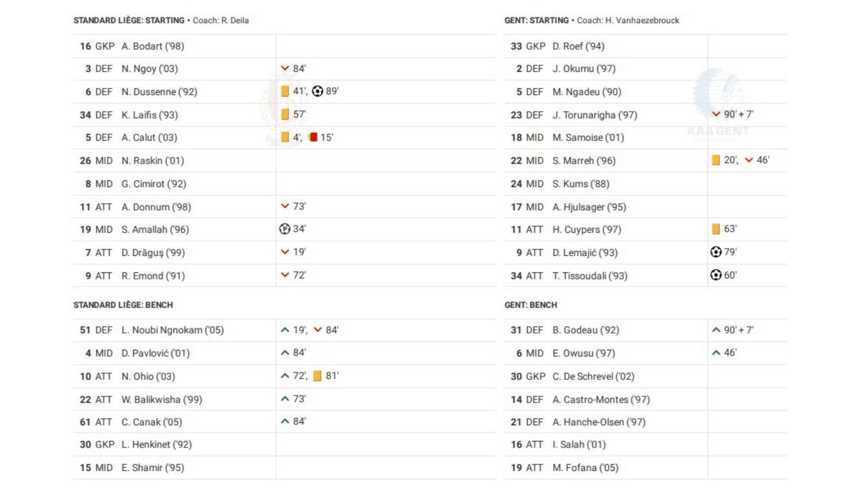Click Cuypers's yellow card at 63'
Viewport: 868px width, 488px height.
[716, 229]
